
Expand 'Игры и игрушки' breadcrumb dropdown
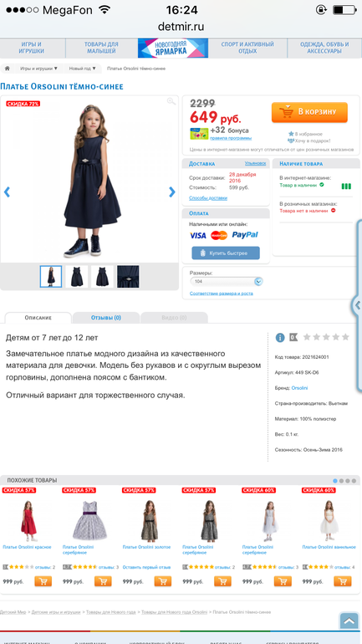[39, 69]
